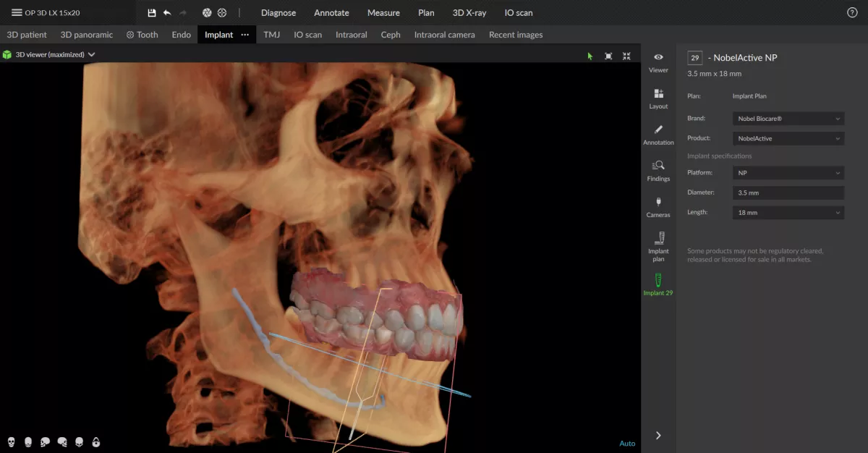Click the tooth number 29 box
Image resolution: width=868 pixels, height=453 pixels.
point(695,58)
